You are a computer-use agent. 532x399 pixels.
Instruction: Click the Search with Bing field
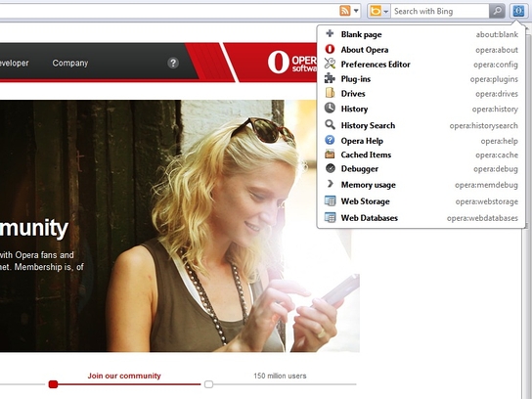pos(440,11)
